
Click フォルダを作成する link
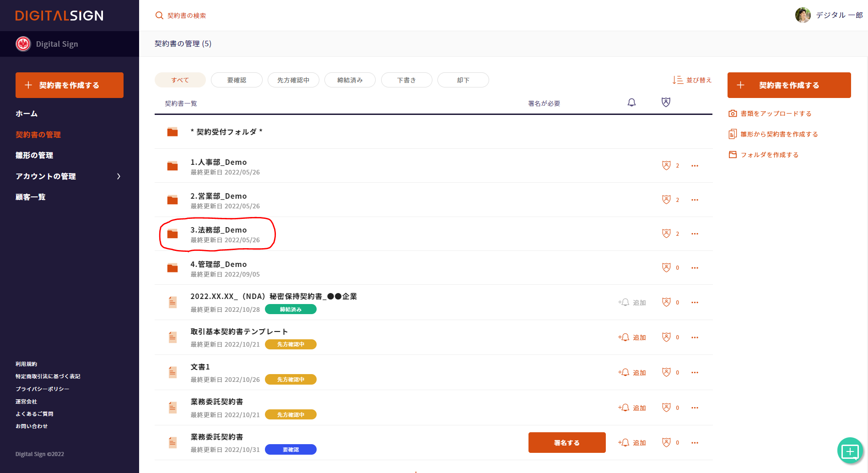pyautogui.click(x=769, y=155)
